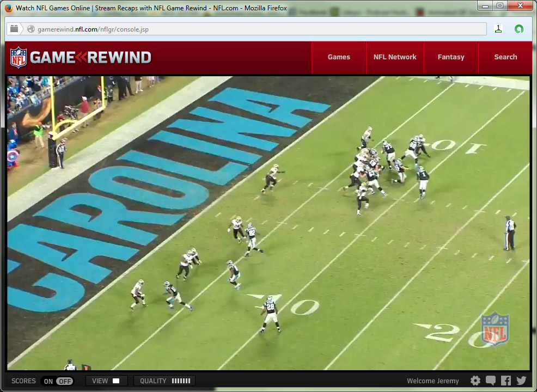
Task: Toggle the Scores ON/OFF switch
Action: [57, 381]
